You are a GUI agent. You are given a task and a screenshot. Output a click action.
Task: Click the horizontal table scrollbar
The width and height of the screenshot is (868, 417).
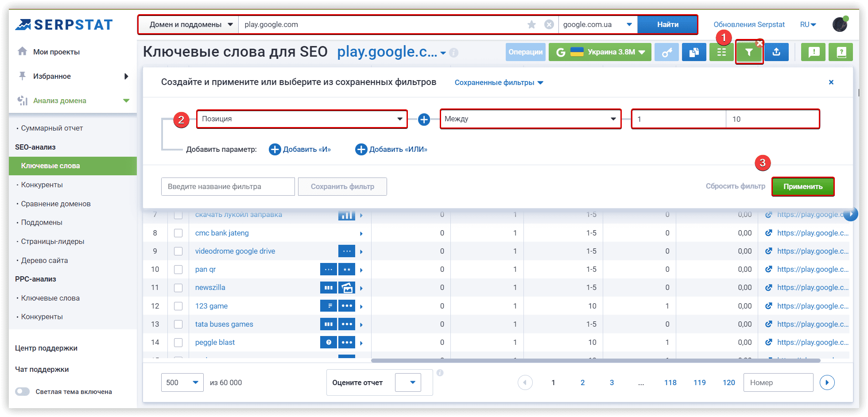coord(596,360)
